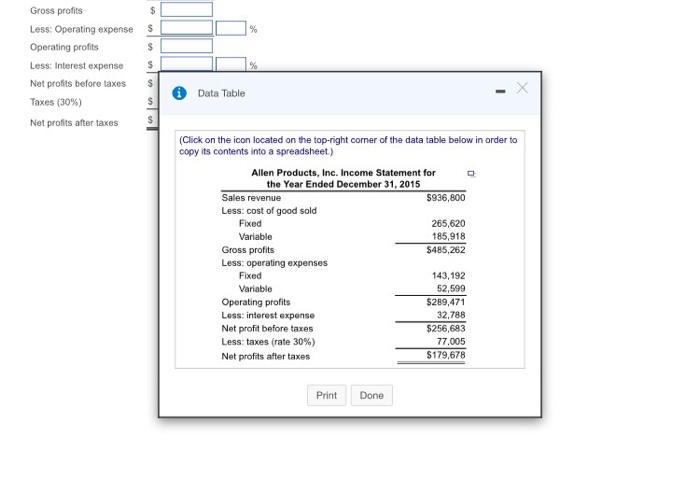The image size is (700, 479).
Task: Click the 'Net profits after taxes' form label
Action: pyautogui.click(x=74, y=123)
